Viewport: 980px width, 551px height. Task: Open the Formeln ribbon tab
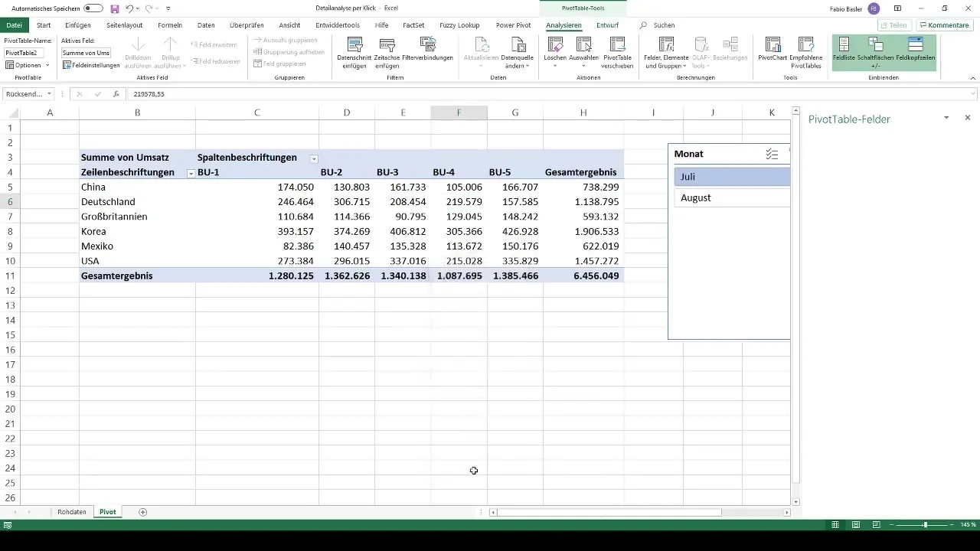pyautogui.click(x=170, y=25)
